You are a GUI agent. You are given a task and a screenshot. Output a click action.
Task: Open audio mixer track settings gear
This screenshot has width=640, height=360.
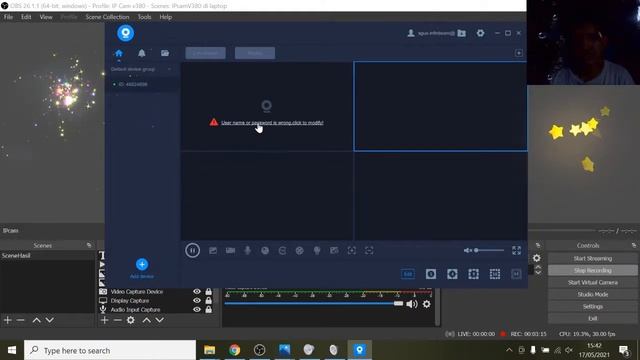tap(427, 304)
